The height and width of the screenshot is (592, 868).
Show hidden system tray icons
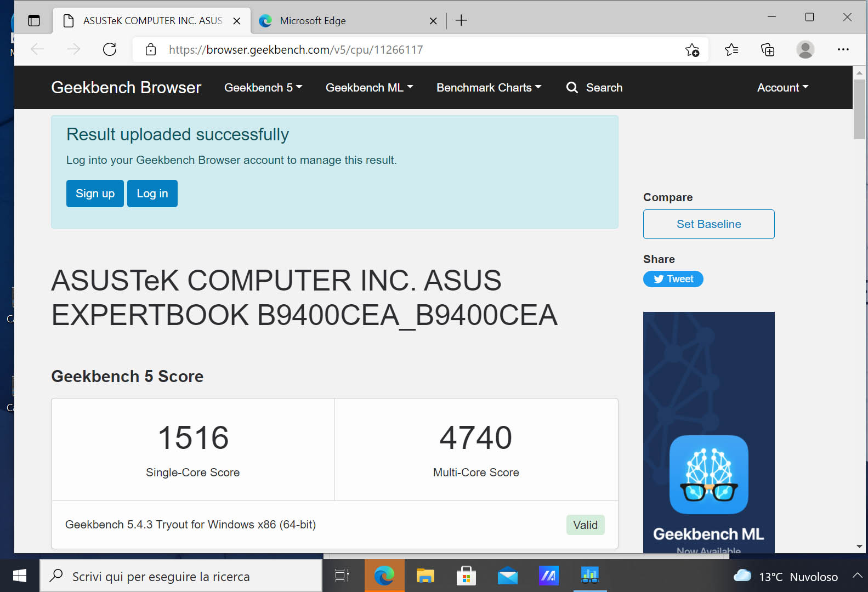(x=857, y=576)
